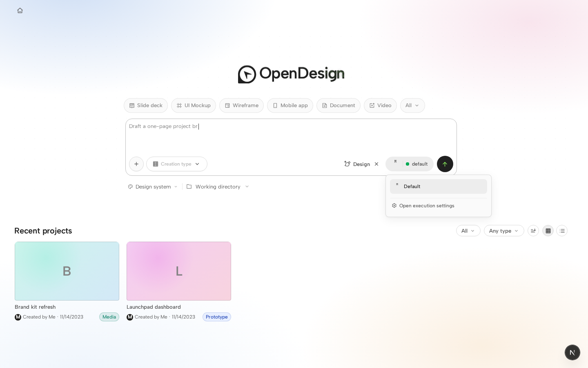Image resolution: width=588 pixels, height=368 pixels.
Task: Switch to grid view
Action: (548, 231)
